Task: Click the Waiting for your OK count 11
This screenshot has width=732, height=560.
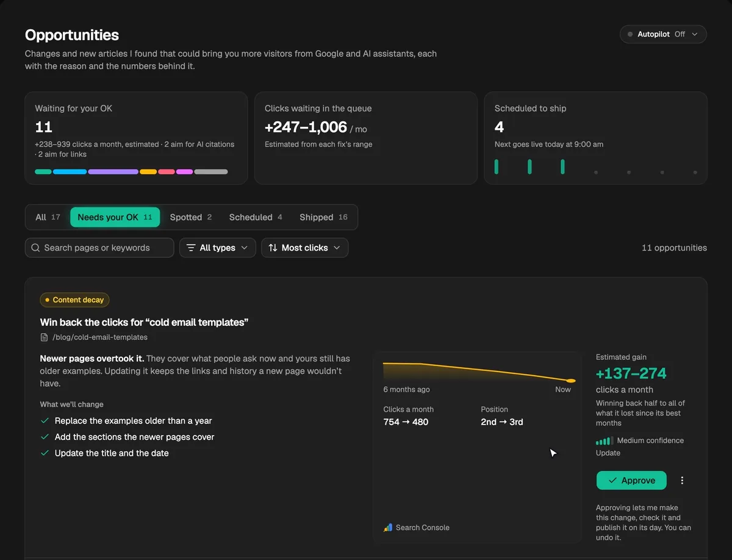Action: (x=44, y=127)
